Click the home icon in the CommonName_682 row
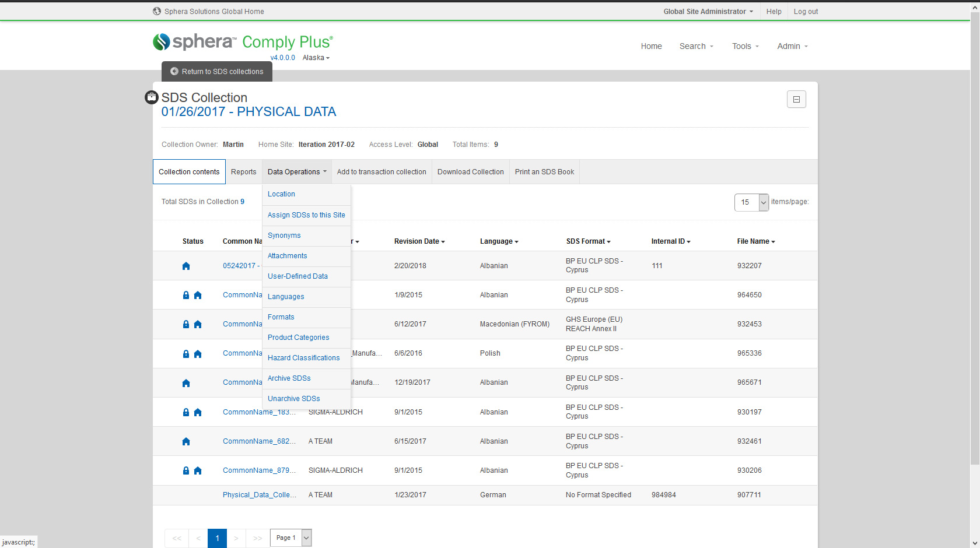The height and width of the screenshot is (548, 980). 186,441
